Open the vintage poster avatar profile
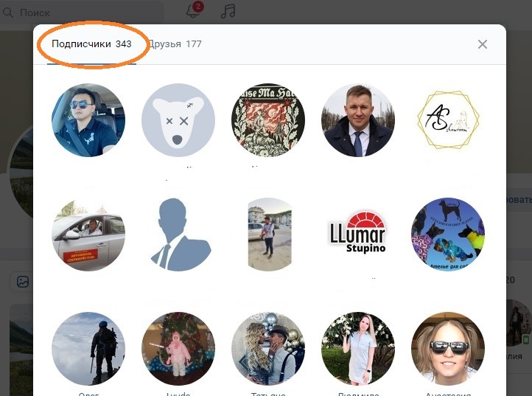 tap(268, 120)
